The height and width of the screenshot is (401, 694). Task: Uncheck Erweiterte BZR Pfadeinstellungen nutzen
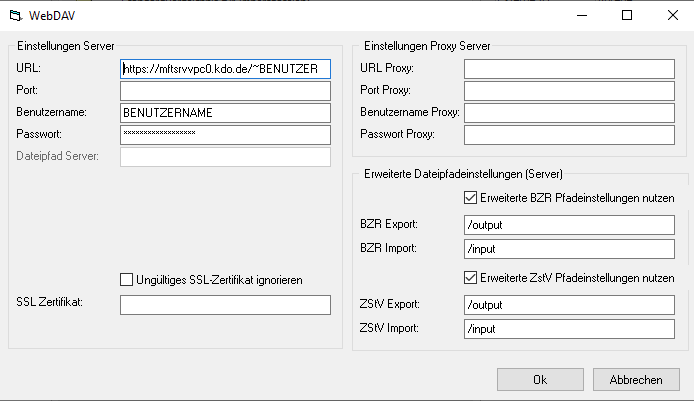click(472, 198)
